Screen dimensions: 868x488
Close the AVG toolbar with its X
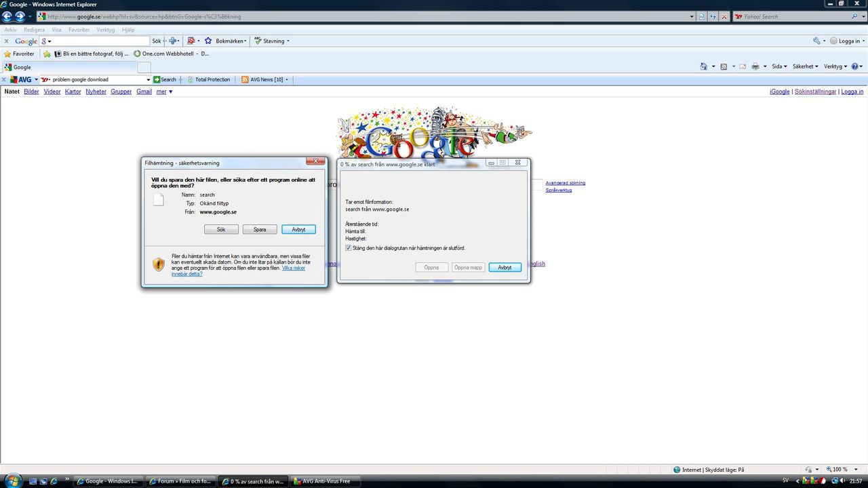pos(4,79)
